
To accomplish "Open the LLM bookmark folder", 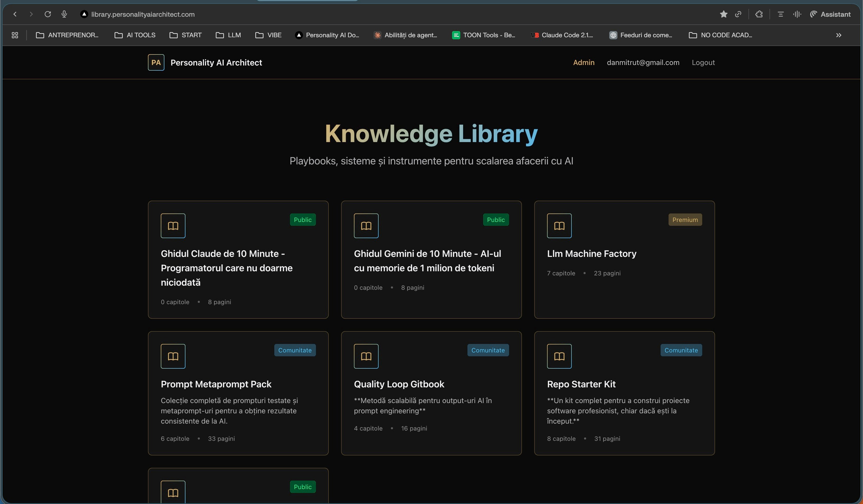I will 228,35.
